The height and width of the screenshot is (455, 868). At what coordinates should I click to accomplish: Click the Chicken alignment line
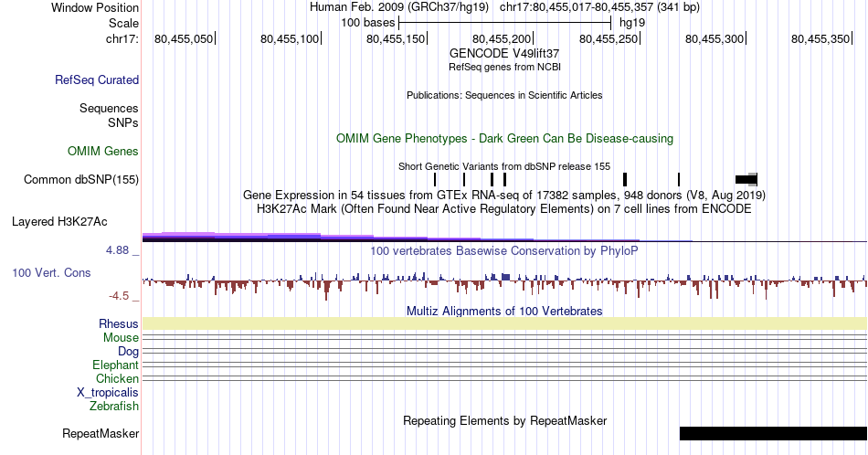coord(504,378)
